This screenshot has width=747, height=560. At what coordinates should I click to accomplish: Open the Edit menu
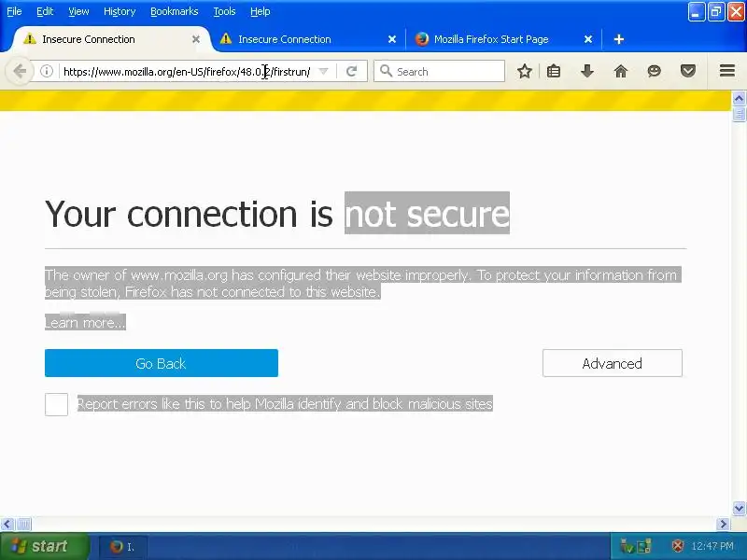45,11
